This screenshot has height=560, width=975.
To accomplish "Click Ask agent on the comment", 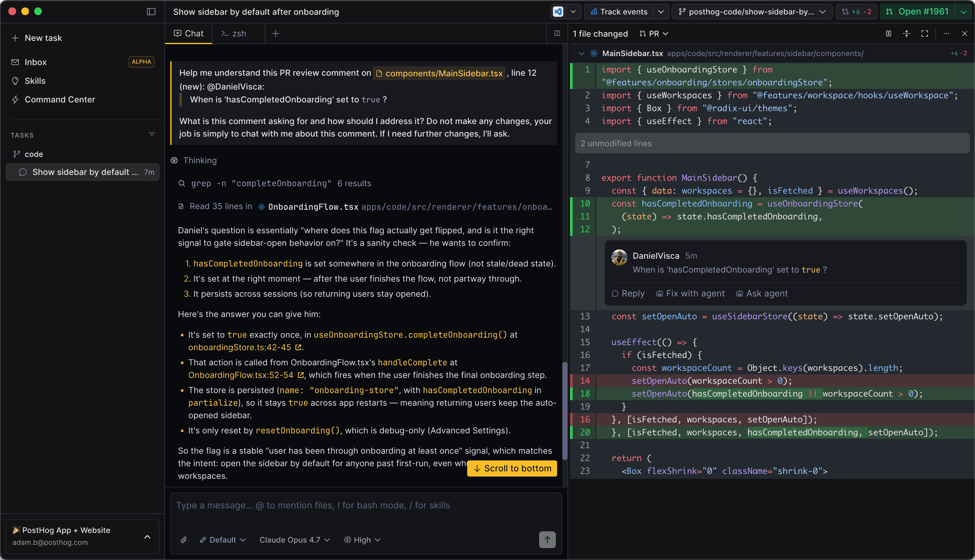I will click(762, 294).
